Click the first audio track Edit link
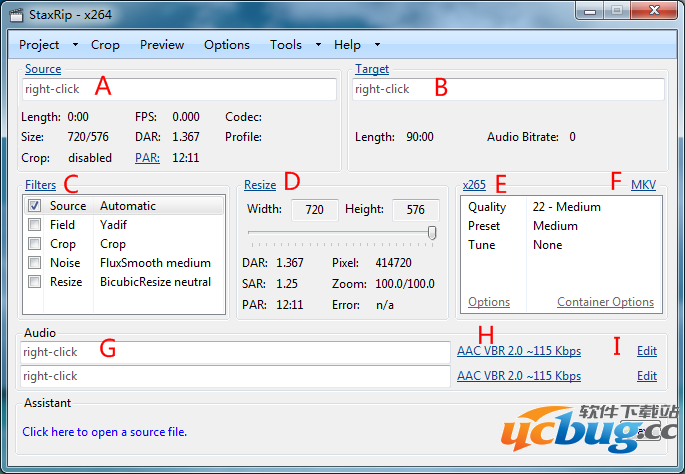685x474 pixels. point(647,351)
